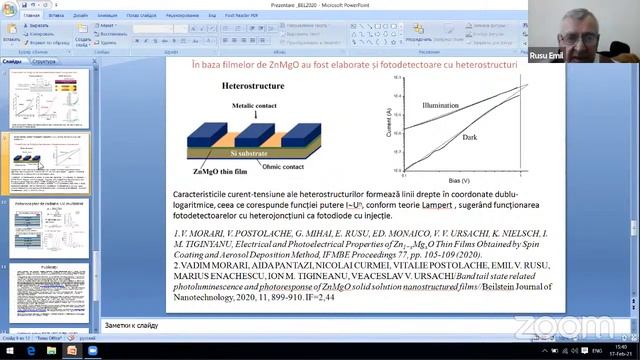This screenshot has height=360, width=640.
Task: Expand Макет layout dropdown
Action: pos(105,26)
